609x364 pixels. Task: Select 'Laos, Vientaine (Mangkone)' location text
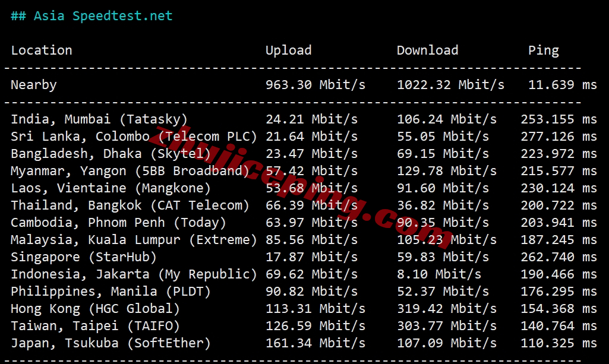111,188
